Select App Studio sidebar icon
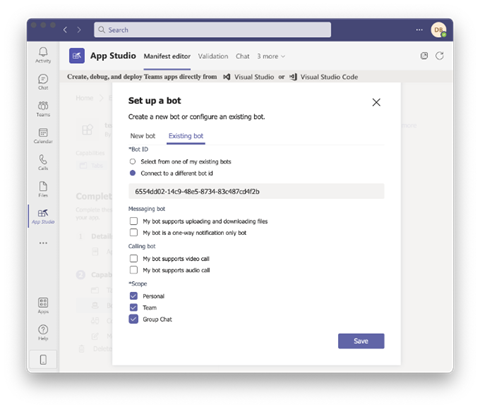The image size is (480, 409). 43,216
